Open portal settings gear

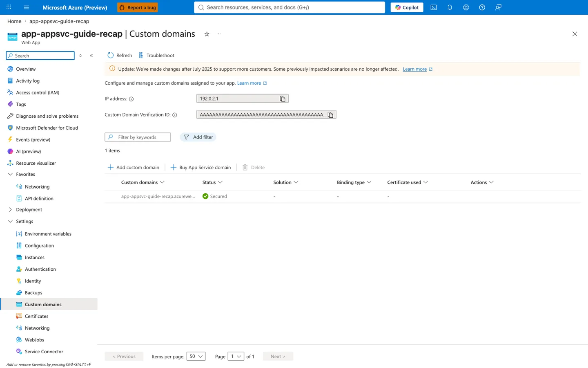[466, 7]
